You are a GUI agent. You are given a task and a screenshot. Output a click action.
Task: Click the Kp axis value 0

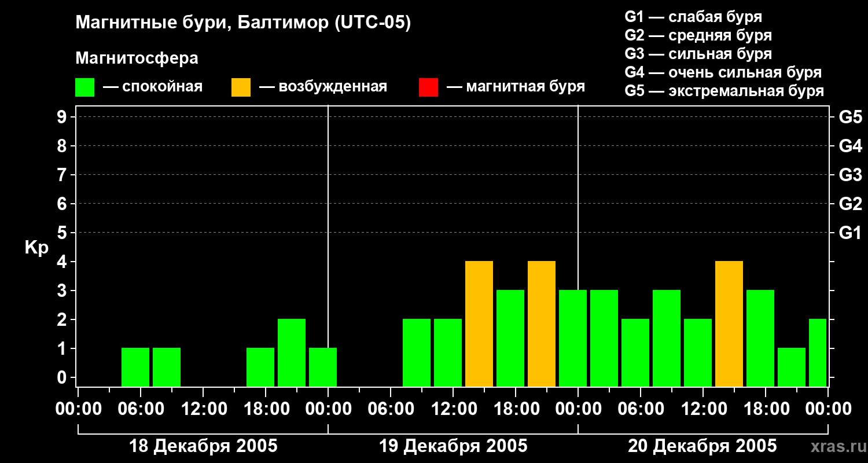pos(63,377)
